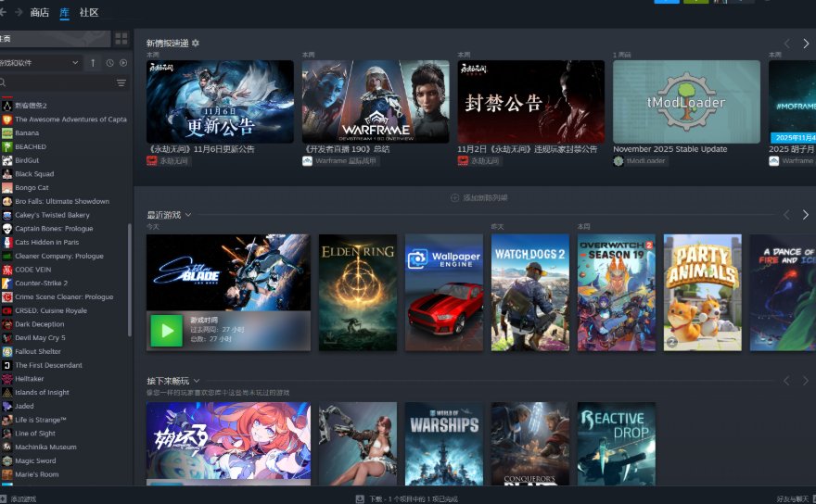Click the forward navigation arrow
This screenshot has width=816, height=504.
coord(19,12)
